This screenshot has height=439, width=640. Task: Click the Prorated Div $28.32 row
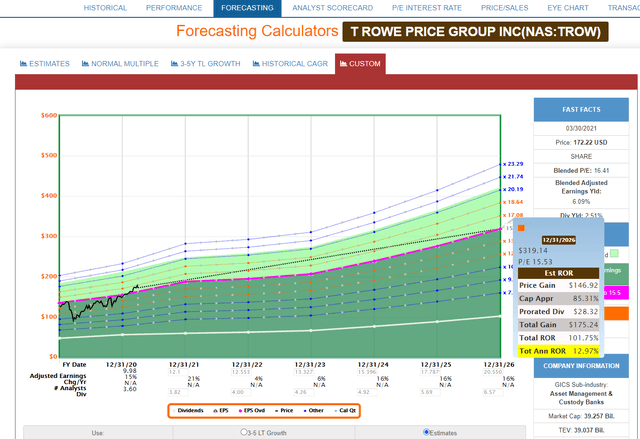[x=558, y=311]
